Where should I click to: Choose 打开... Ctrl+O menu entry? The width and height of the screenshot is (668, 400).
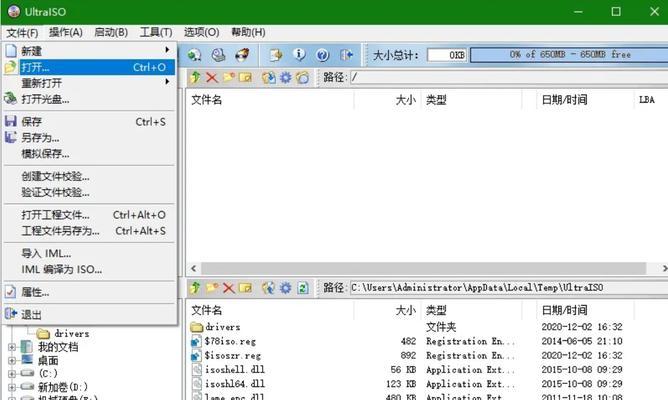[x=89, y=67]
